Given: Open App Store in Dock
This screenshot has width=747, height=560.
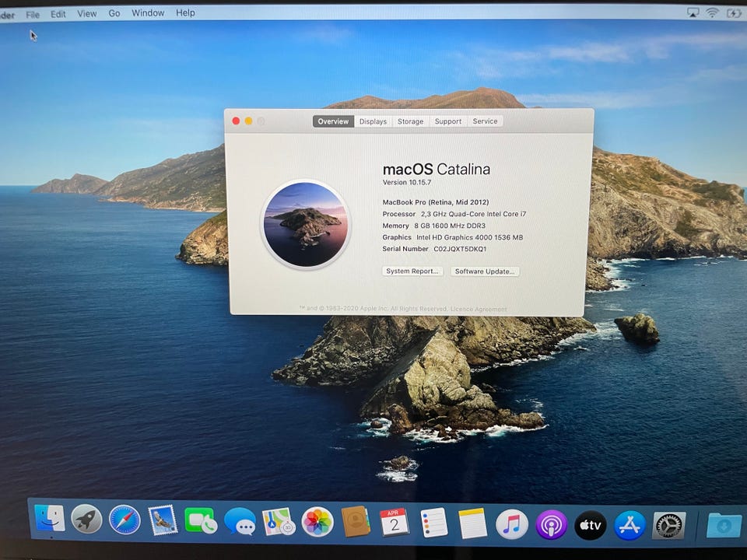Looking at the screenshot, I should tap(630, 525).
